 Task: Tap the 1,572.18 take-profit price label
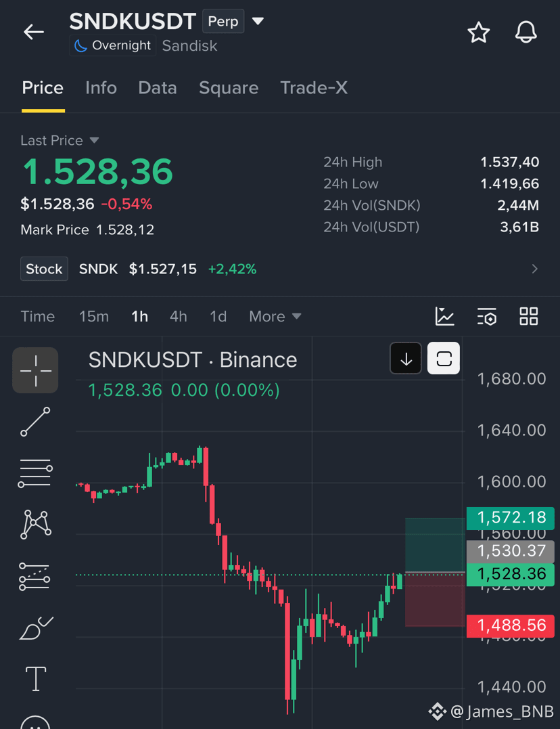click(510, 518)
